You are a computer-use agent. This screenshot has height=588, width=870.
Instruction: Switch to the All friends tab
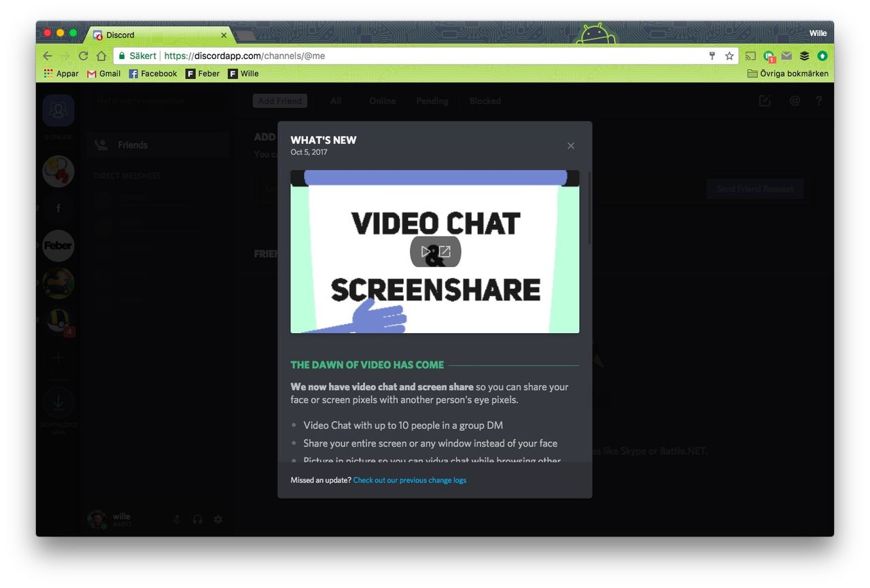[336, 101]
